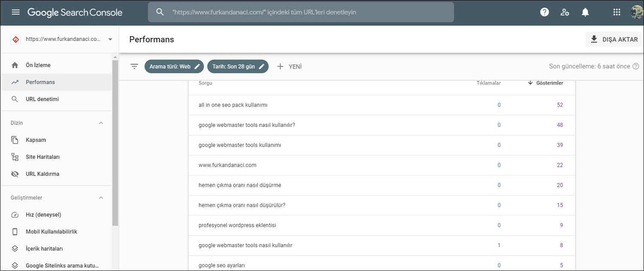Sort by Tıklamalar column header
Screen dimensions: 644x271
click(489, 83)
